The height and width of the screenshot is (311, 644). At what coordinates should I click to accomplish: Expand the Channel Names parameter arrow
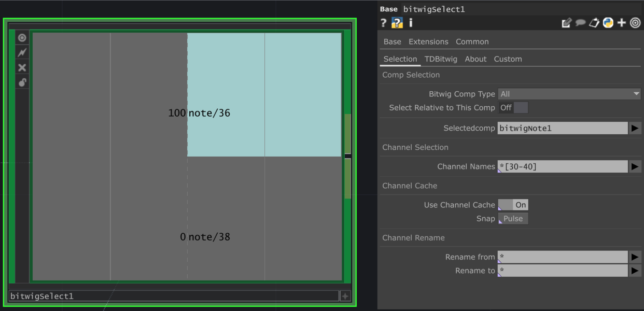pyautogui.click(x=635, y=166)
